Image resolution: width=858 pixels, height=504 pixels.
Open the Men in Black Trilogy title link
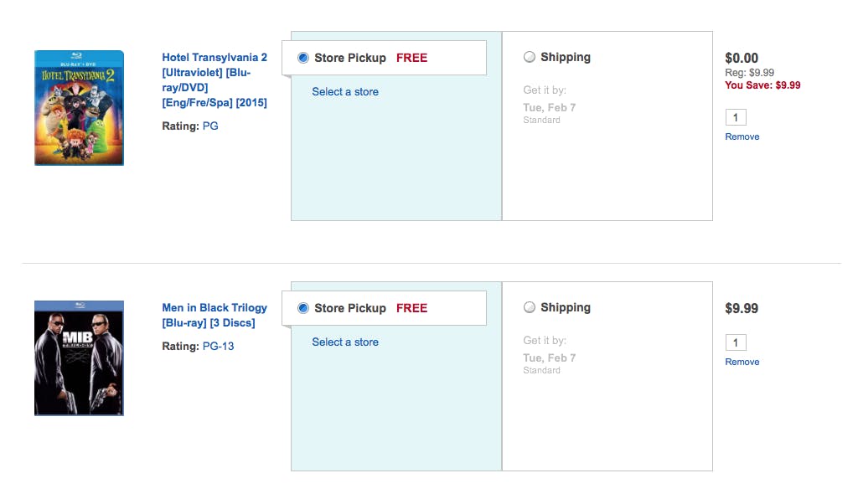pyautogui.click(x=214, y=316)
